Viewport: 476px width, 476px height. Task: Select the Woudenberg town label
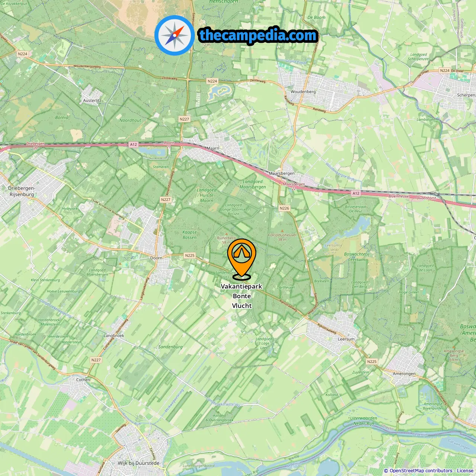303,91
